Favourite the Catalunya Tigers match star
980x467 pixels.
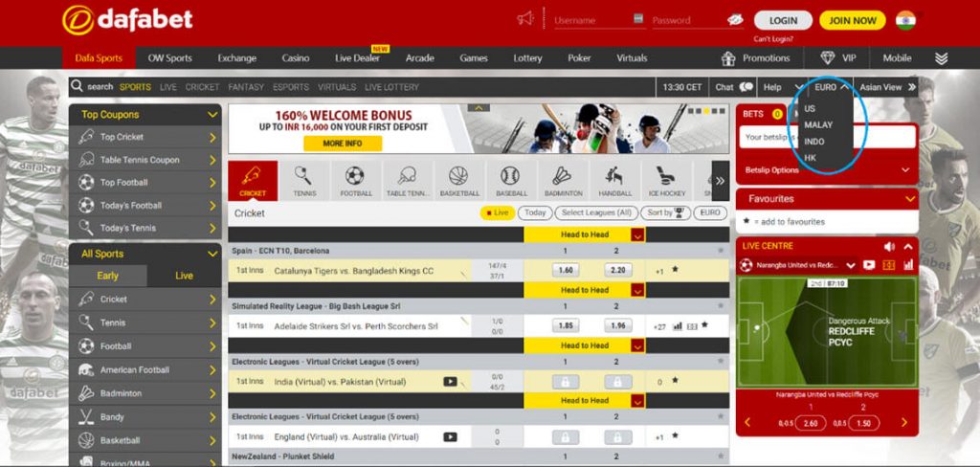675,270
